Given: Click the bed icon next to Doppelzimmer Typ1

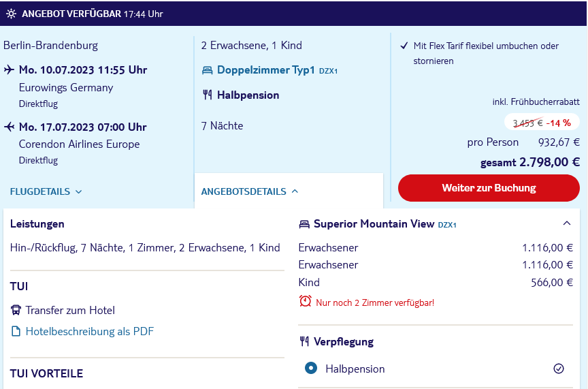Looking at the screenshot, I should pyautogui.click(x=208, y=70).
